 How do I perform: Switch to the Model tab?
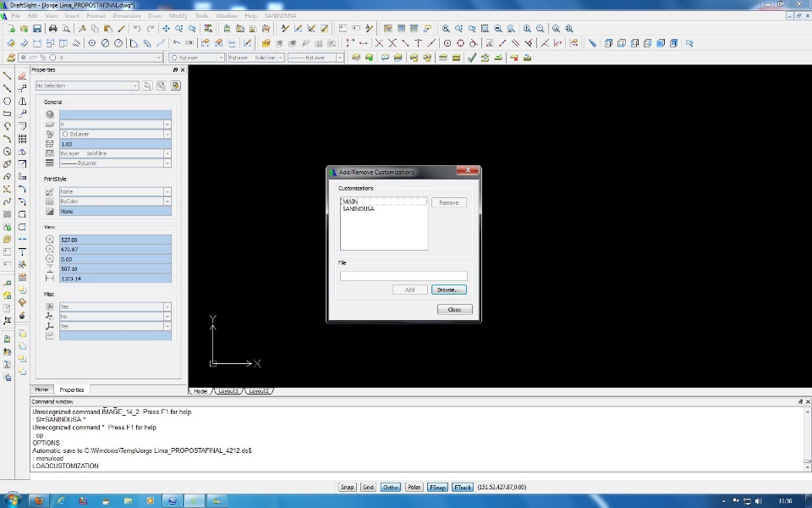click(200, 391)
